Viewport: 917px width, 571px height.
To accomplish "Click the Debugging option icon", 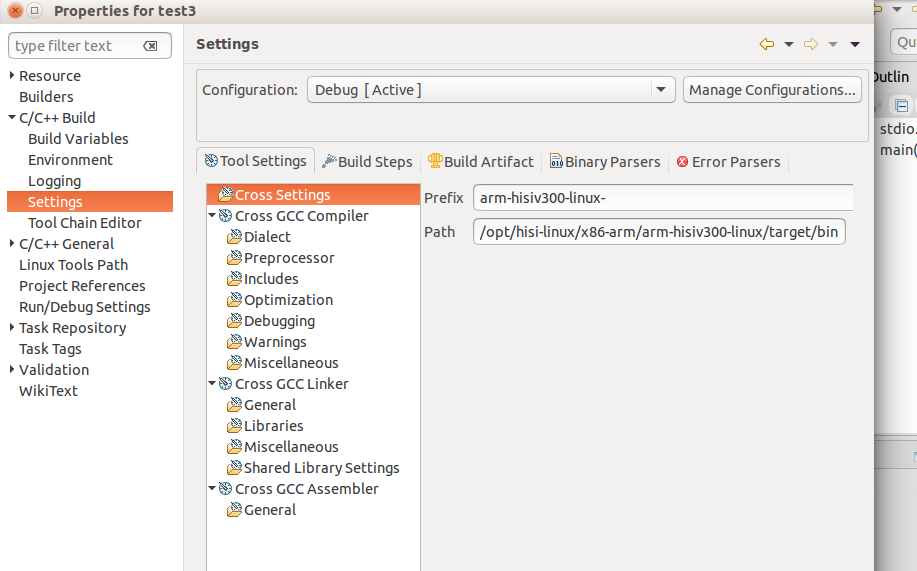I will (235, 321).
